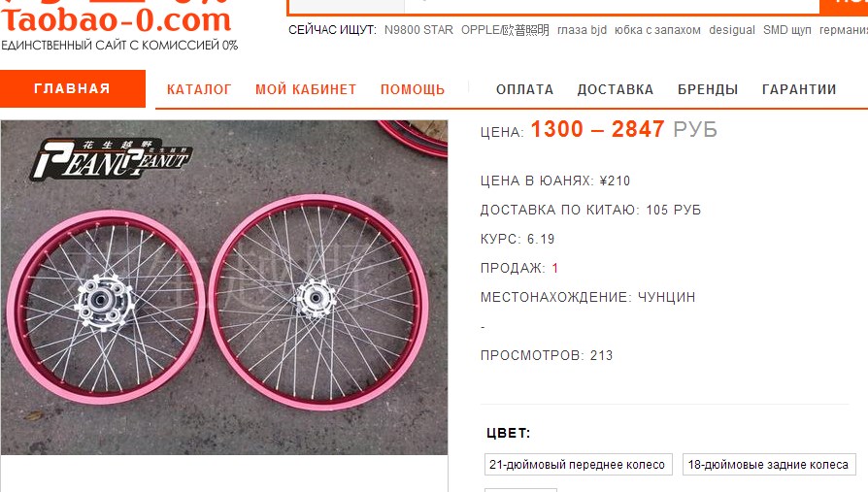Click the Taobao-0.com site logo
The width and height of the screenshot is (868, 492).
[116, 20]
